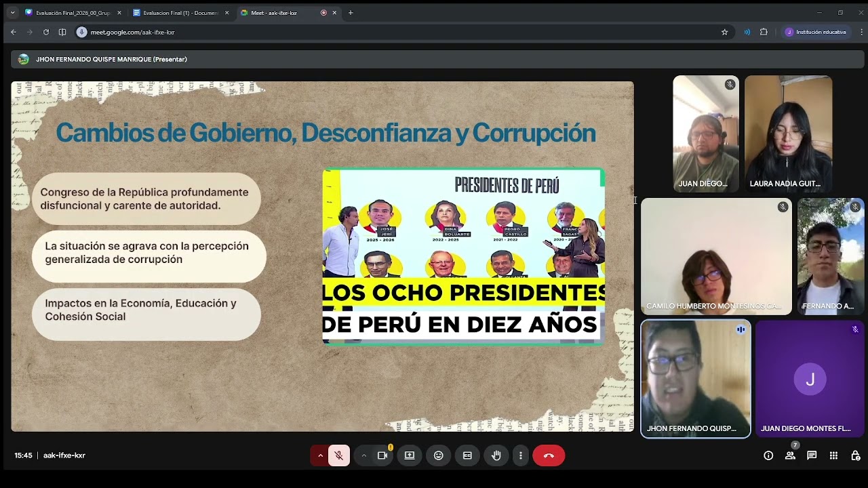Close the Meet browser tab
The height and width of the screenshot is (488, 868).
tap(334, 12)
